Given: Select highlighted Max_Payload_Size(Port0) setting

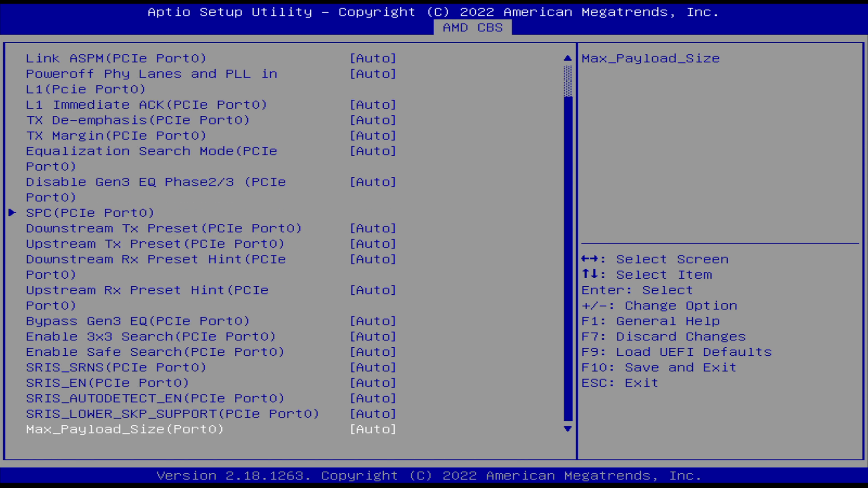Looking at the screenshot, I should click(125, 429).
